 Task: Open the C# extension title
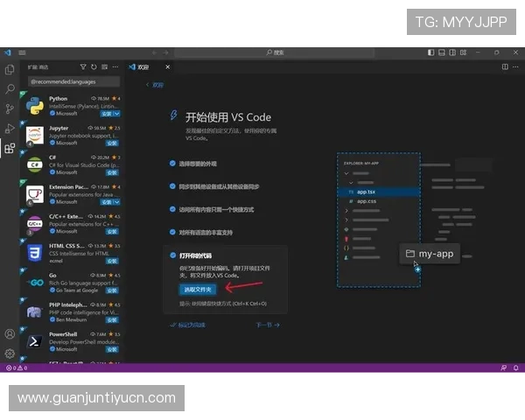coord(52,157)
